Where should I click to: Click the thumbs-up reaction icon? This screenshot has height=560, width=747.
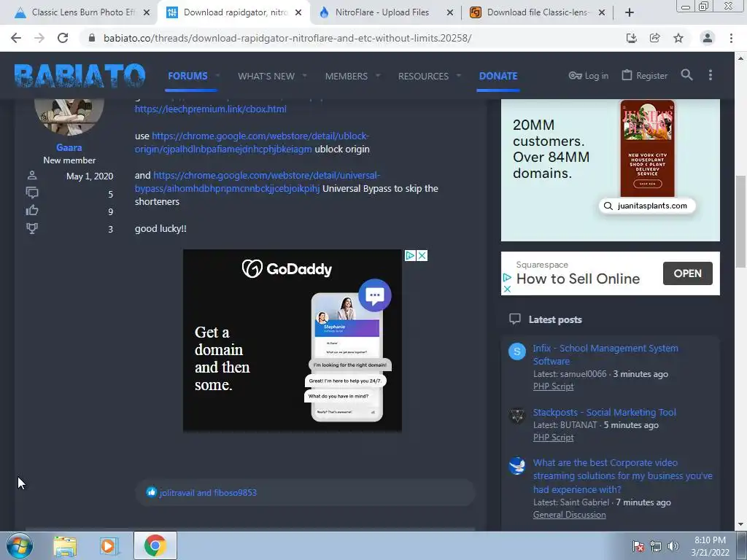click(x=151, y=492)
